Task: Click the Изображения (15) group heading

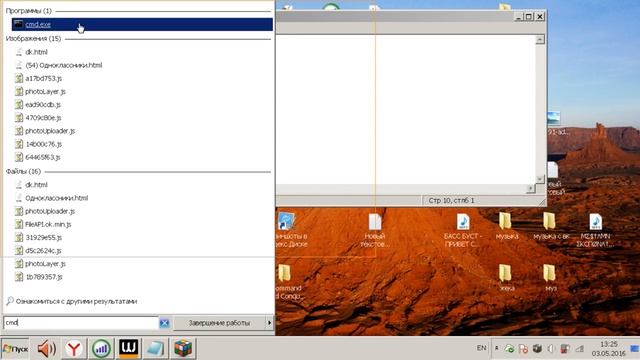Action: coord(33,39)
